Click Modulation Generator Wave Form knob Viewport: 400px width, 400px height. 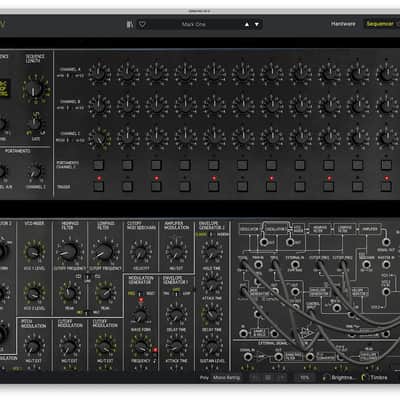click(140, 315)
